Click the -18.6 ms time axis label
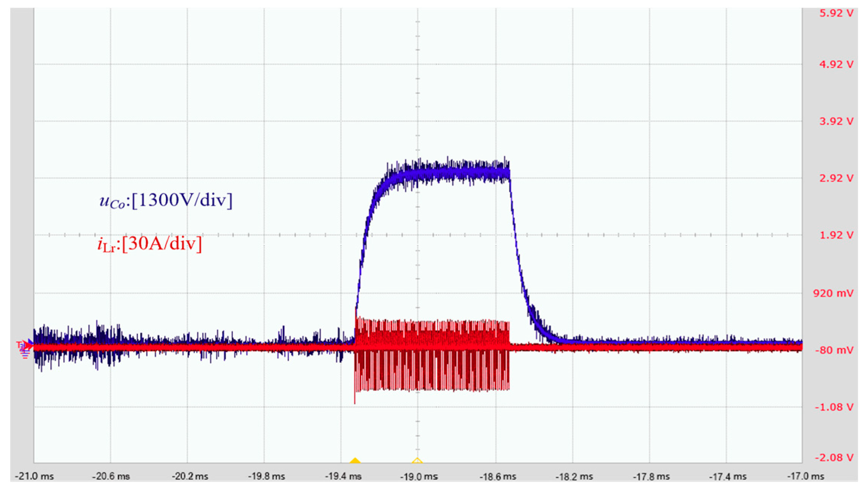The height and width of the screenshot is (493, 868). (x=497, y=476)
